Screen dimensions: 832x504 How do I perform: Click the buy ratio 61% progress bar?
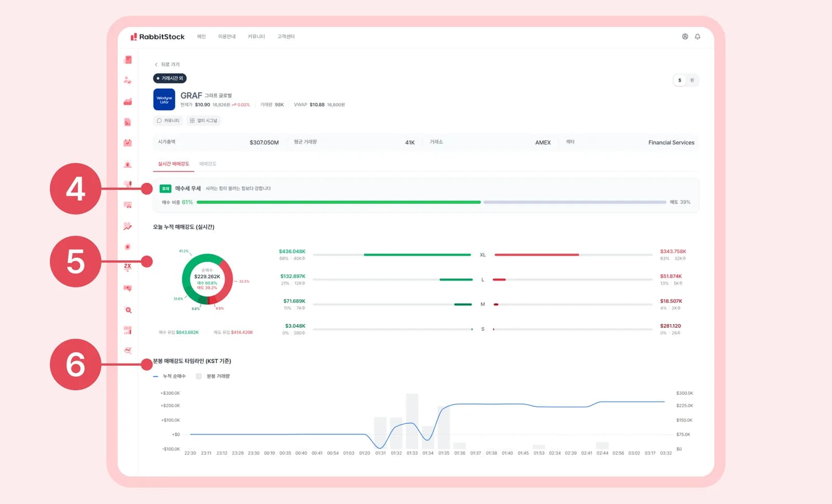[x=339, y=202]
